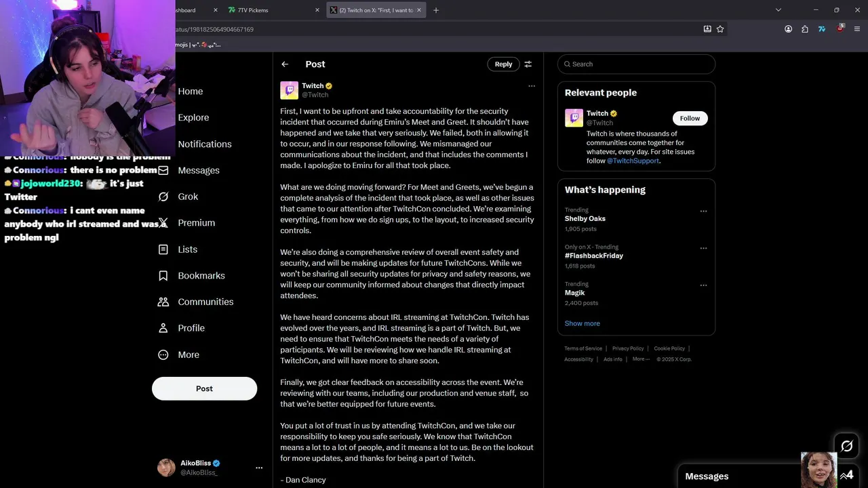Follow Twitch in Relevant people
This screenshot has width=868, height=488.
point(690,118)
